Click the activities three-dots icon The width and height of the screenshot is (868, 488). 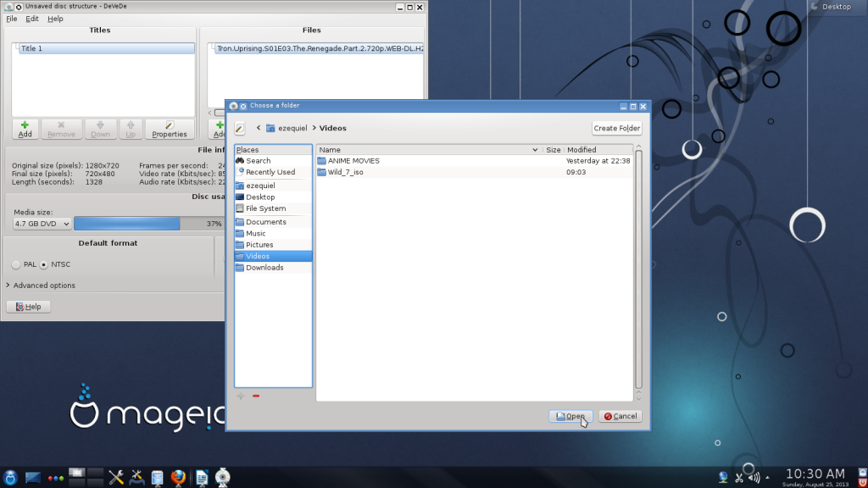55,478
